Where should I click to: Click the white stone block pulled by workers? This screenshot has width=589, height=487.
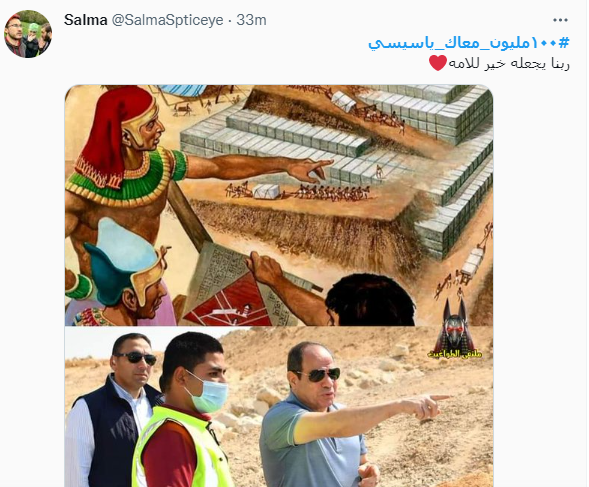(x=266, y=191)
